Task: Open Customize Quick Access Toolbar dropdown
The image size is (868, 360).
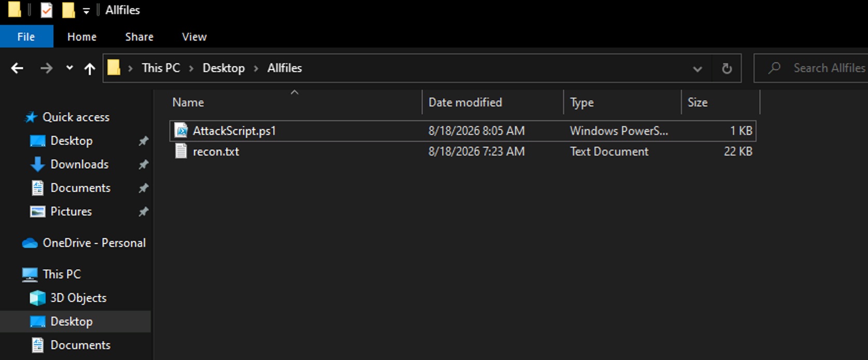Action: click(x=86, y=11)
